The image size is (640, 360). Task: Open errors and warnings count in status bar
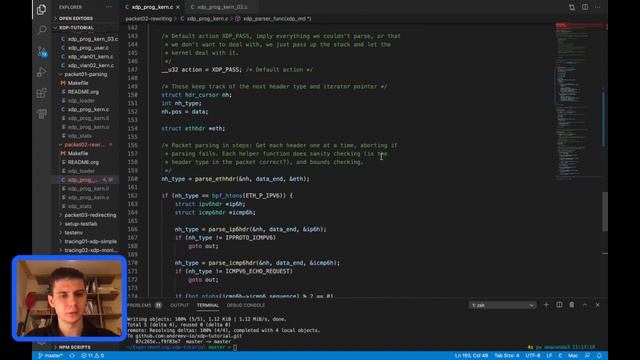[92, 356]
